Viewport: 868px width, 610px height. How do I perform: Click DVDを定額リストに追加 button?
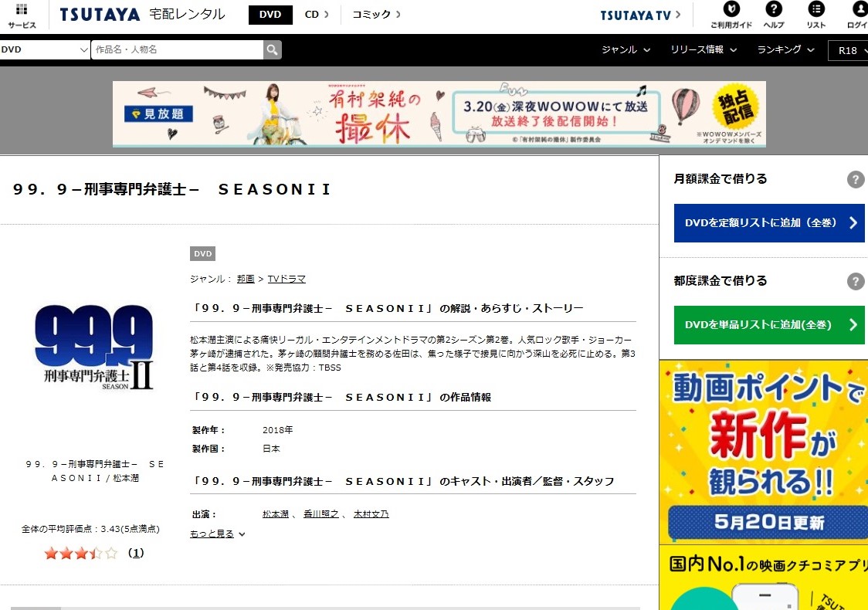pyautogui.click(x=768, y=223)
